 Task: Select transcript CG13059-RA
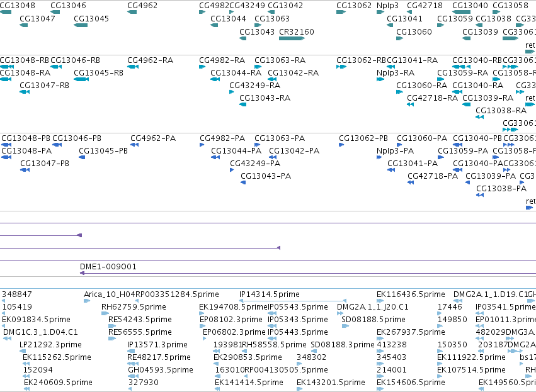pyautogui.click(x=463, y=73)
